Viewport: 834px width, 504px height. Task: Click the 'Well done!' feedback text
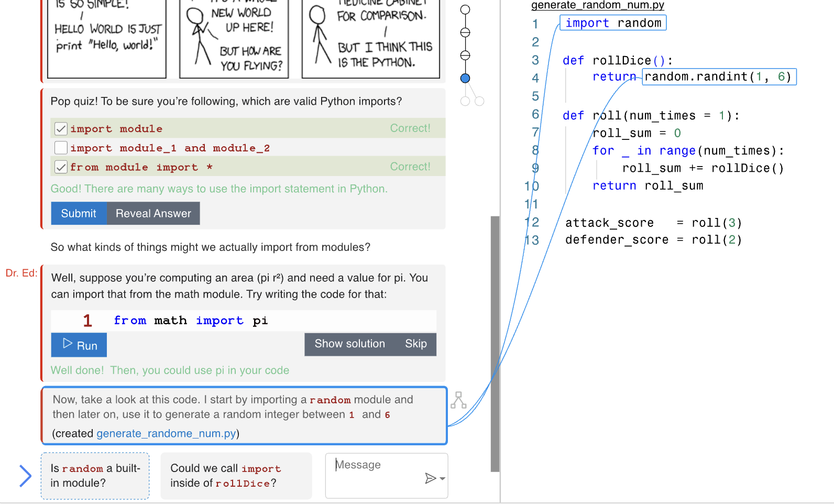pos(170,370)
